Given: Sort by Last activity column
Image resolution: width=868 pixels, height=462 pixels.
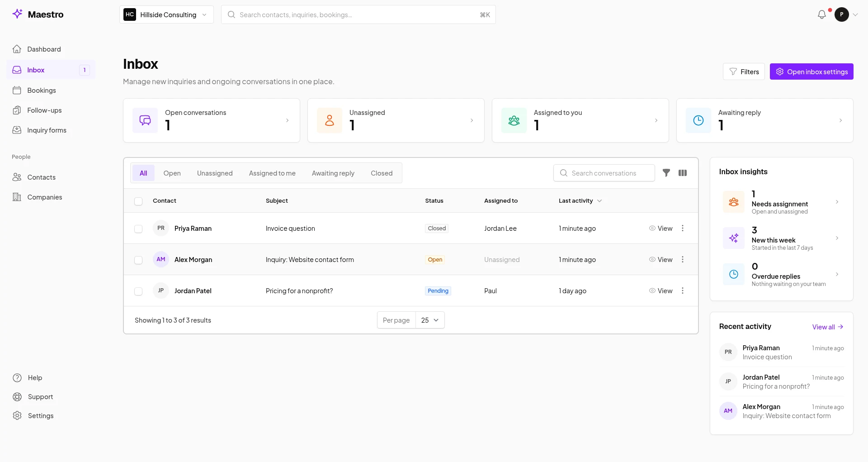Looking at the screenshot, I should (x=580, y=200).
